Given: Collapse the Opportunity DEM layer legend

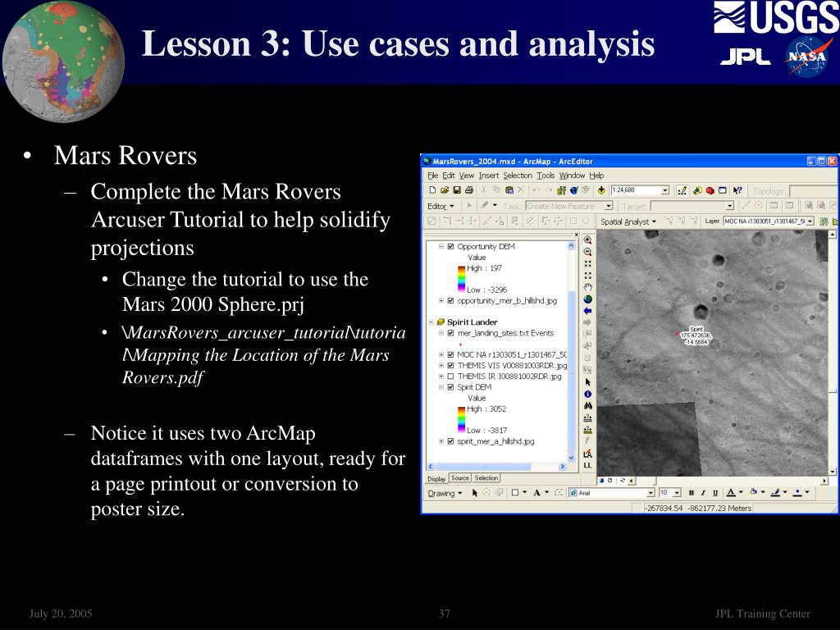Looking at the screenshot, I should coord(441,246).
